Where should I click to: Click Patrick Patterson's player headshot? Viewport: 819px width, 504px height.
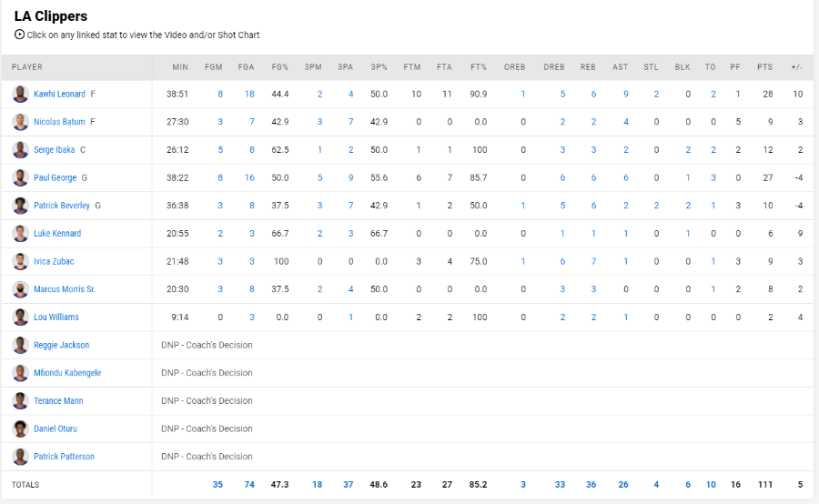pyautogui.click(x=20, y=457)
